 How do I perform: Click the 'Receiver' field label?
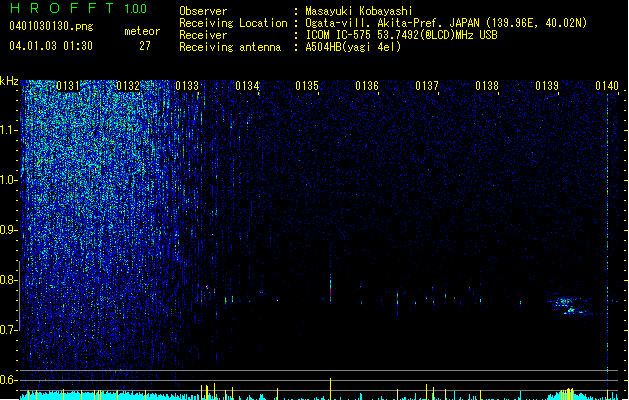point(203,35)
